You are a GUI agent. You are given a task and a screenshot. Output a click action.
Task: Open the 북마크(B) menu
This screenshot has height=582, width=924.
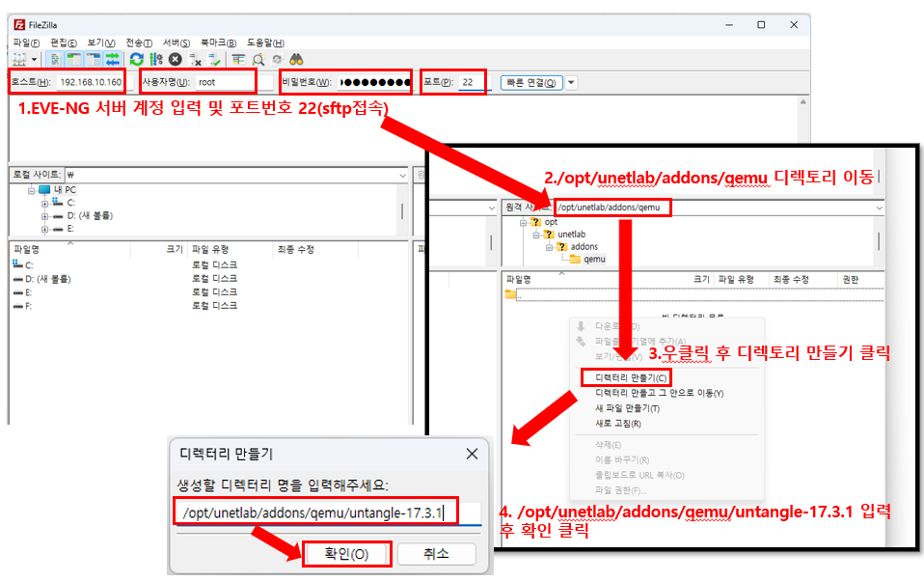[218, 43]
